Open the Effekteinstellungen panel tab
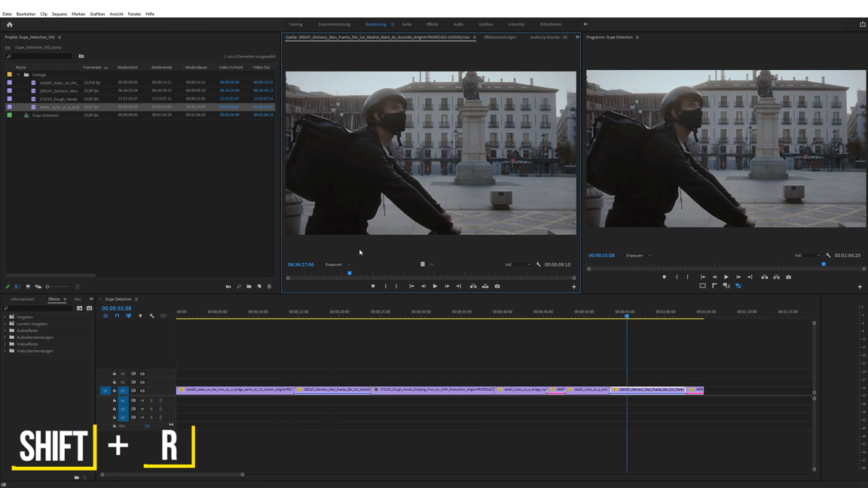This screenshot has height=488, width=868. [500, 37]
